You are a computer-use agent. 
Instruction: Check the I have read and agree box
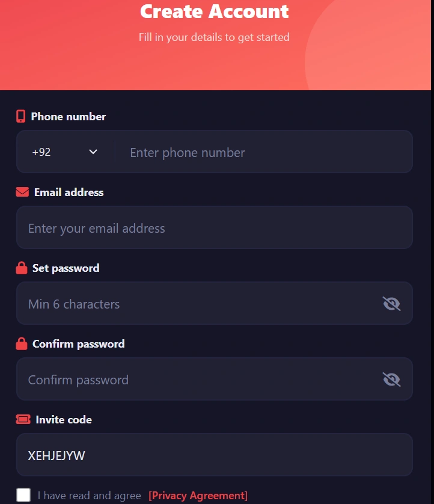pos(23,495)
